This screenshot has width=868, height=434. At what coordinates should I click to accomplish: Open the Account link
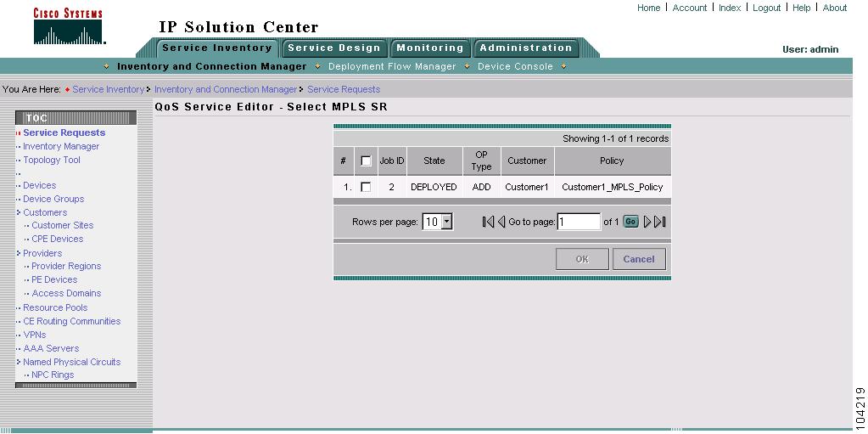coord(690,8)
